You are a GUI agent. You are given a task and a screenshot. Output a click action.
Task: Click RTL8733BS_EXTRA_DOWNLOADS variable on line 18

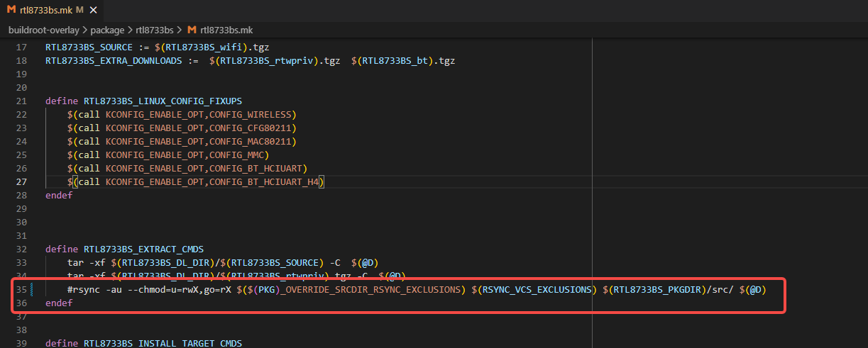pyautogui.click(x=114, y=61)
